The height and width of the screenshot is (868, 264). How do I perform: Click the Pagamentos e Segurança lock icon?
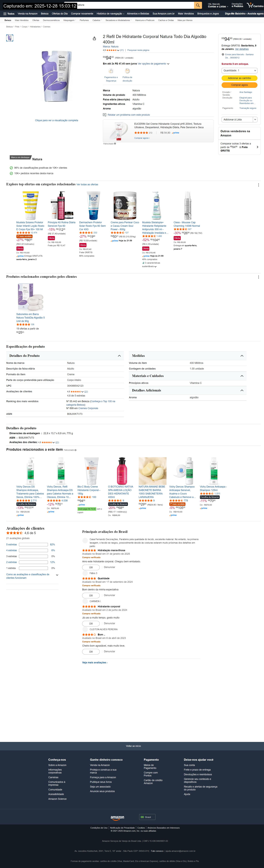111,71
